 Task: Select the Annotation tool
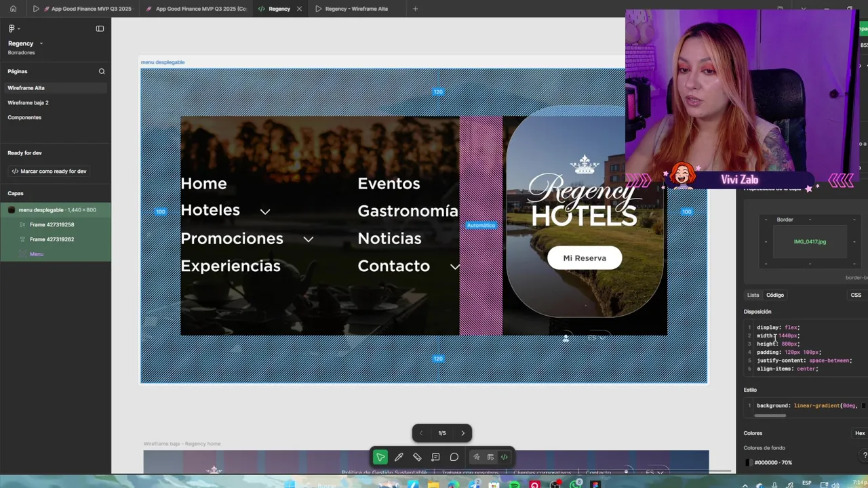(435, 457)
